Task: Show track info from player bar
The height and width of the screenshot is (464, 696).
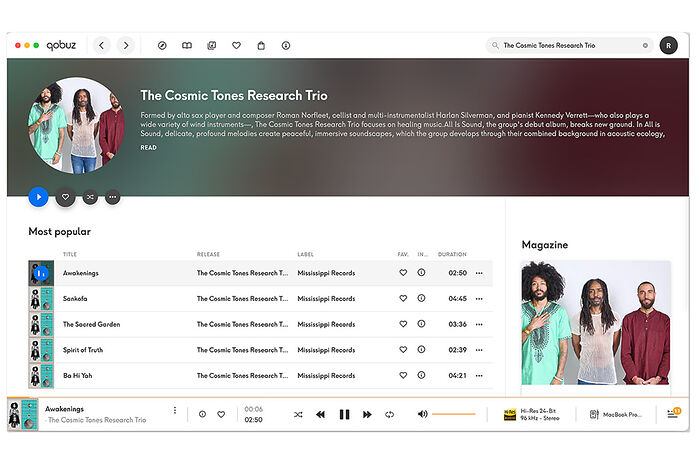Action: [x=202, y=414]
